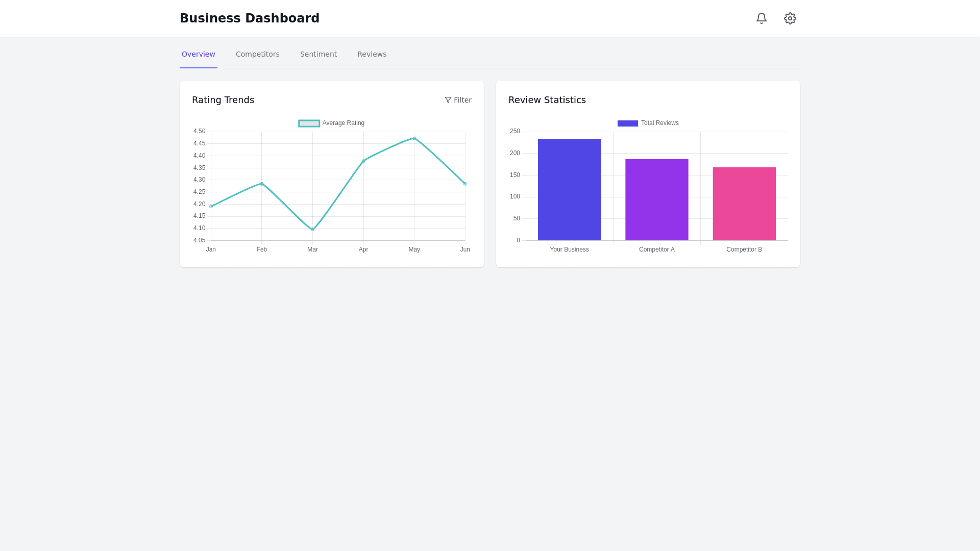The width and height of the screenshot is (980, 551).
Task: Click the purple Competitor A bar
Action: click(x=656, y=199)
